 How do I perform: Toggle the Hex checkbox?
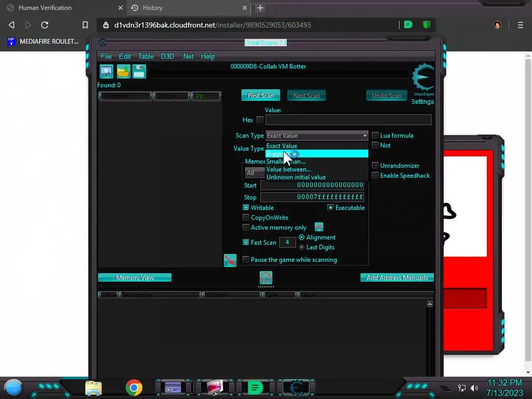260,119
